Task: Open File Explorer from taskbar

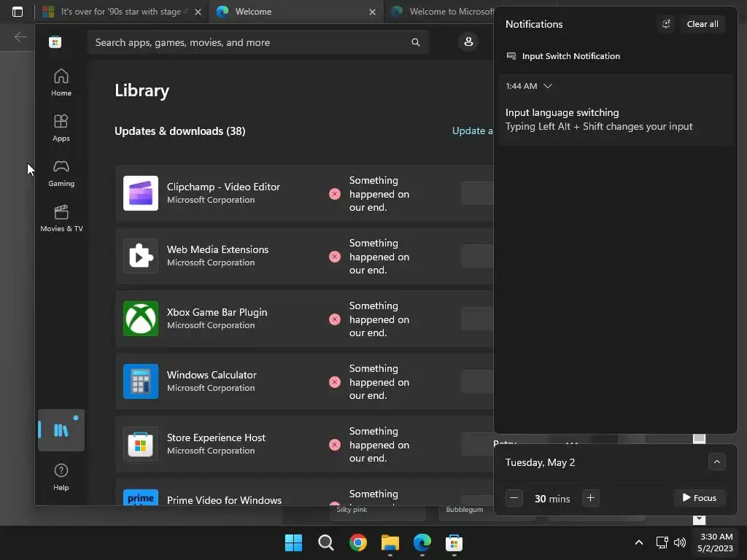Action: [390, 542]
